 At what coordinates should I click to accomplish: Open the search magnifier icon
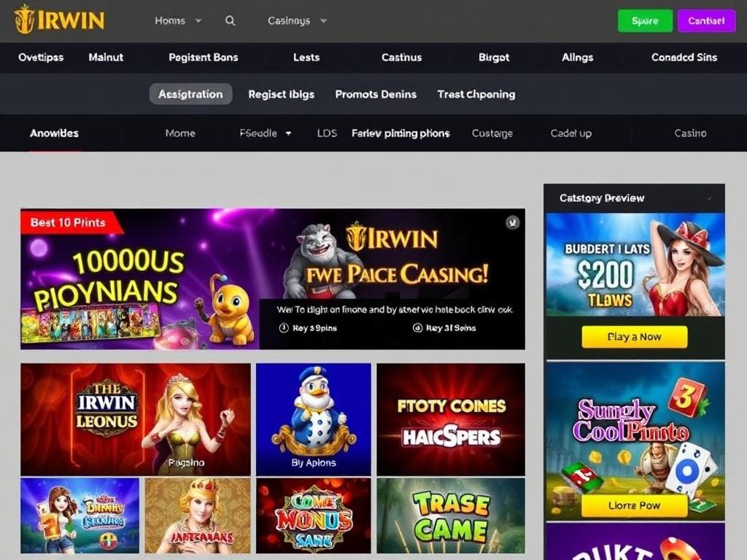click(230, 20)
